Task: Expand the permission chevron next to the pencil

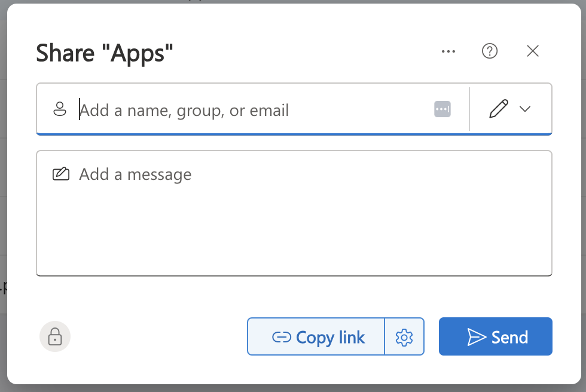Action: click(526, 109)
